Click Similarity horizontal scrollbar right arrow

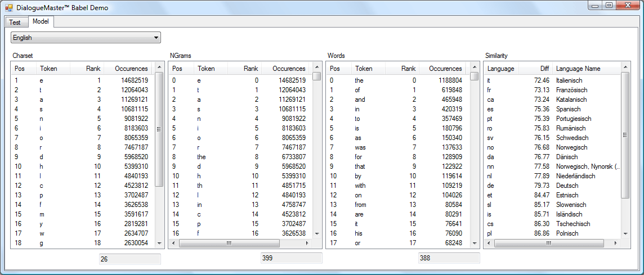pyautogui.click(x=615, y=244)
